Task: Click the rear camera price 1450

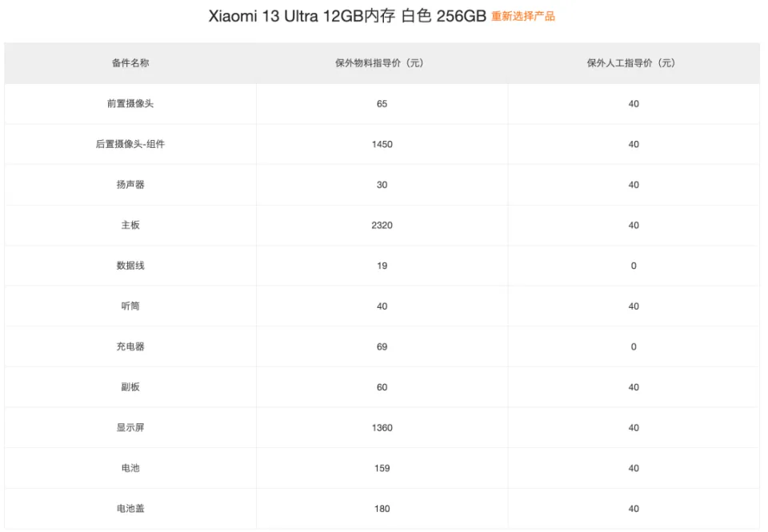Action: [x=382, y=145]
